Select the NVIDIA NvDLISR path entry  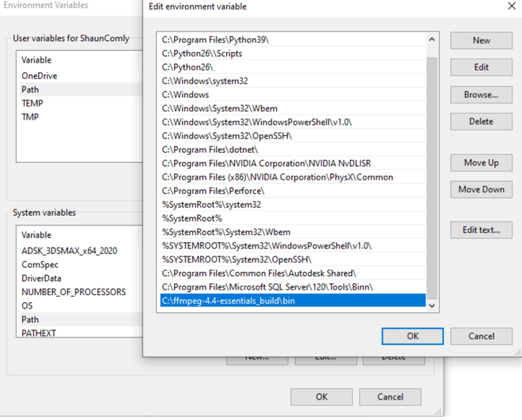[x=293, y=163]
